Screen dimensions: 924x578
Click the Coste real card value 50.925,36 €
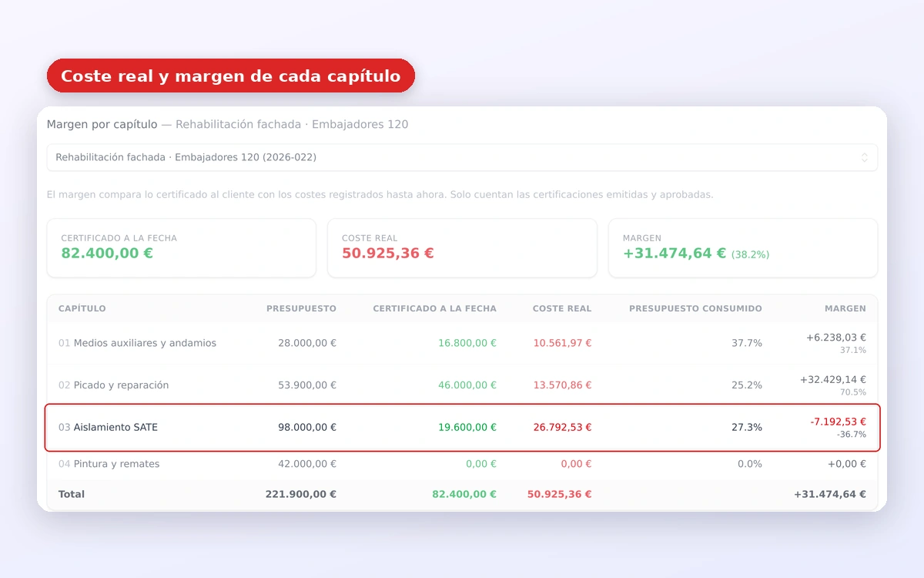click(388, 253)
